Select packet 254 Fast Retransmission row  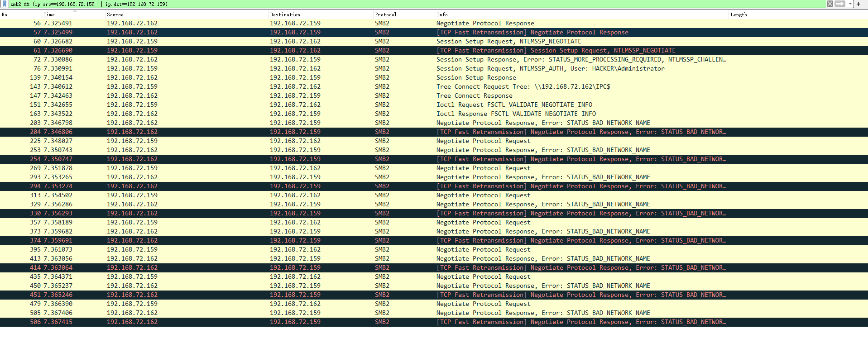434,159
